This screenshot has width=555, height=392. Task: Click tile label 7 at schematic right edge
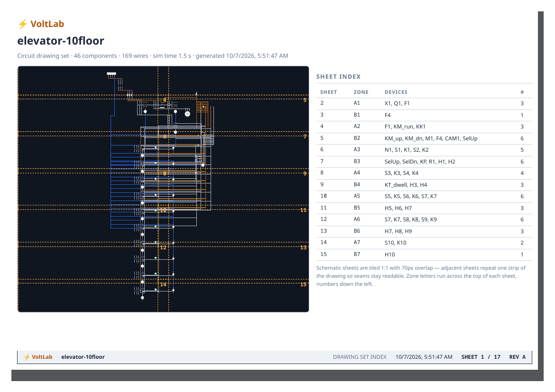pyautogui.click(x=305, y=136)
